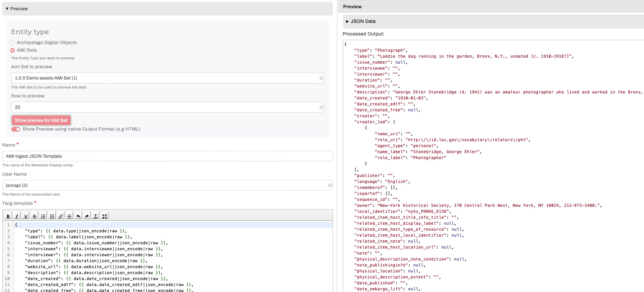Image resolution: width=644 pixels, height=292 pixels.
Task: Undo the last edit in the editor
Action: click(x=78, y=216)
